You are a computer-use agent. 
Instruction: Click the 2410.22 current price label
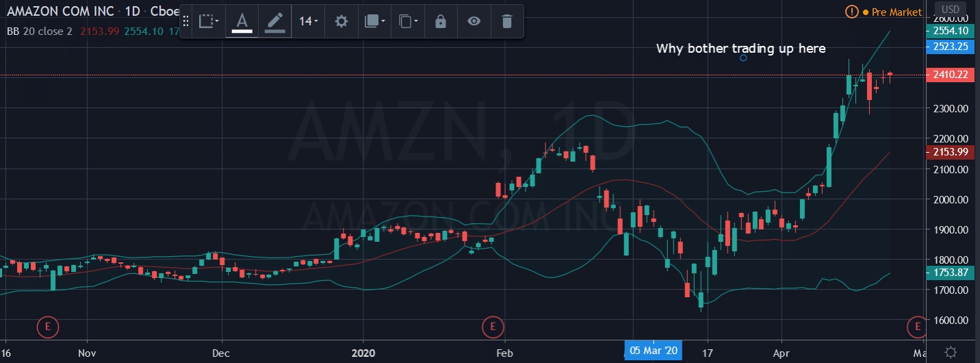951,75
